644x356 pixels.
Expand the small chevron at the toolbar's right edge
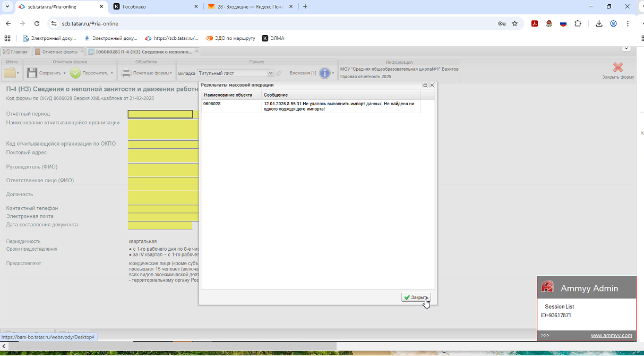(x=626, y=48)
